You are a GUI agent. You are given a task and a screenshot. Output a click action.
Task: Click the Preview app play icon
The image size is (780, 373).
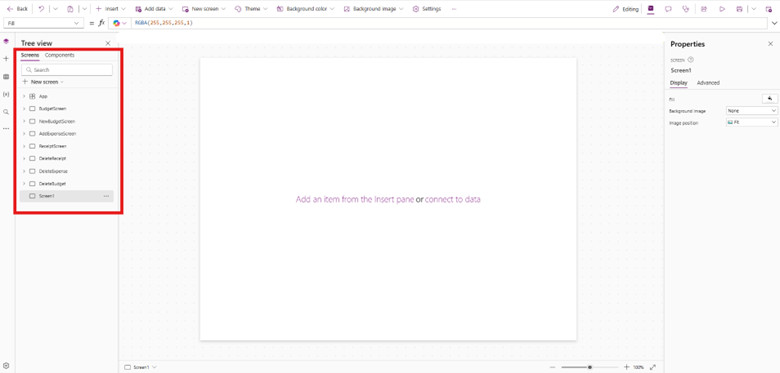pos(722,9)
